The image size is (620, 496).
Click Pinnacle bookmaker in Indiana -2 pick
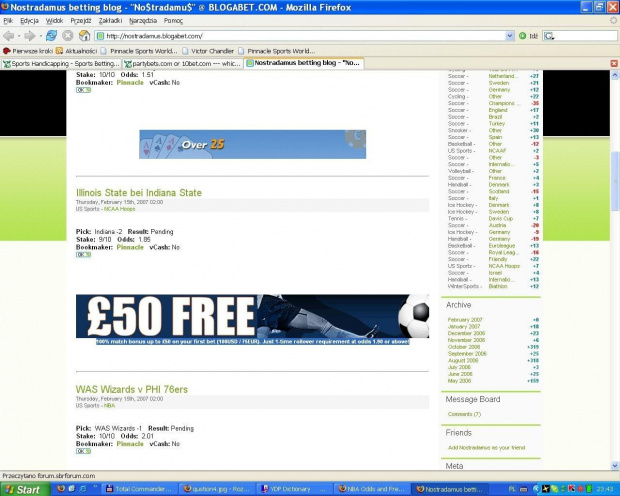click(x=130, y=247)
